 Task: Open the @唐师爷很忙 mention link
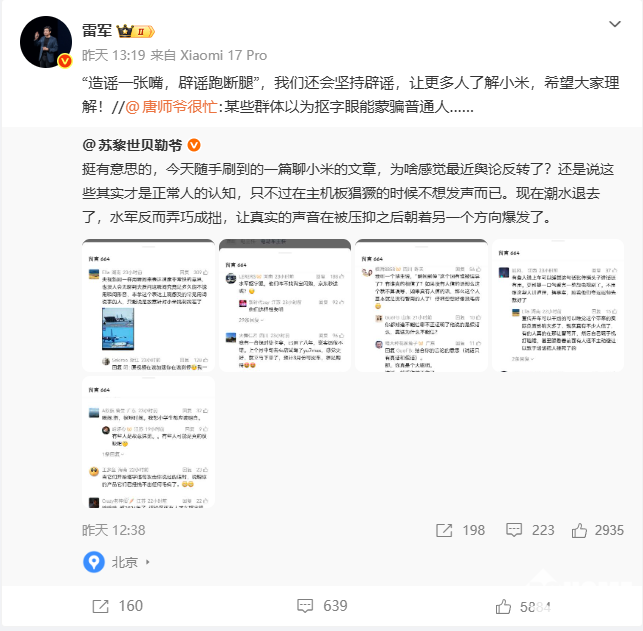[x=171, y=107]
